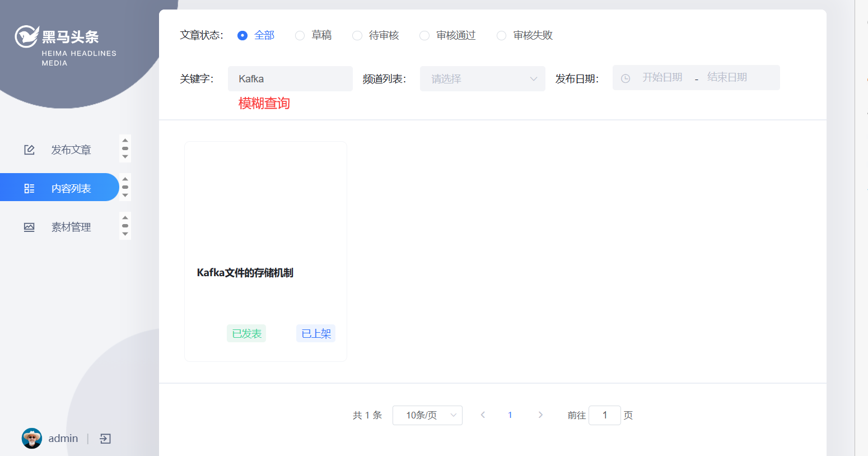Click the logout icon beside admin

coord(105,439)
